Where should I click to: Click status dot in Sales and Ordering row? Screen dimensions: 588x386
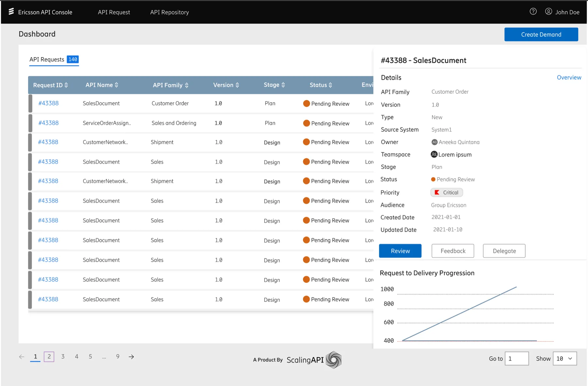tap(306, 123)
